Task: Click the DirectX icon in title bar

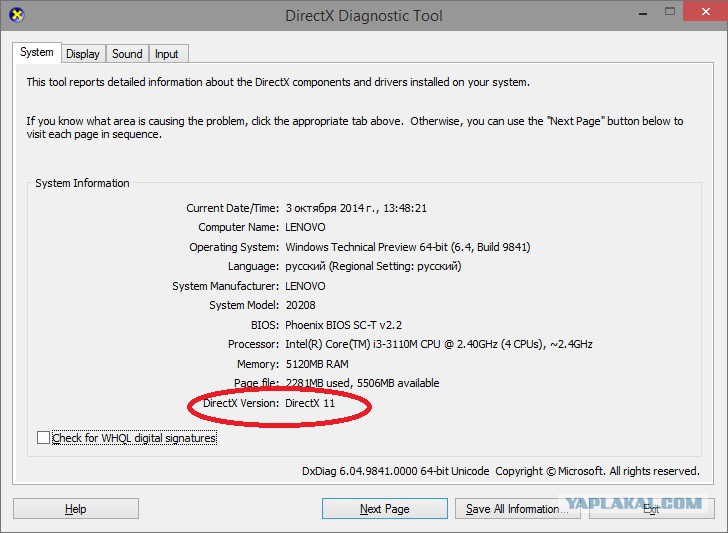Action: pyautogui.click(x=17, y=15)
